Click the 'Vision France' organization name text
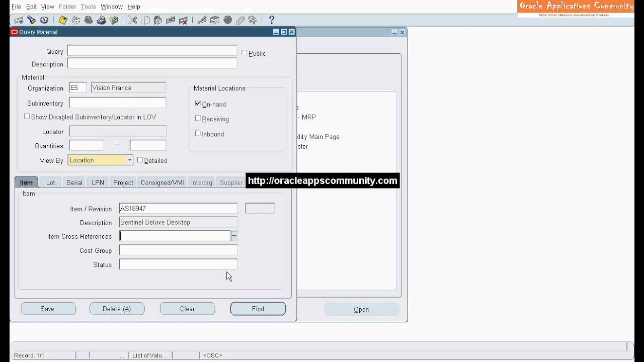The height and width of the screenshot is (362, 644). coord(112,87)
